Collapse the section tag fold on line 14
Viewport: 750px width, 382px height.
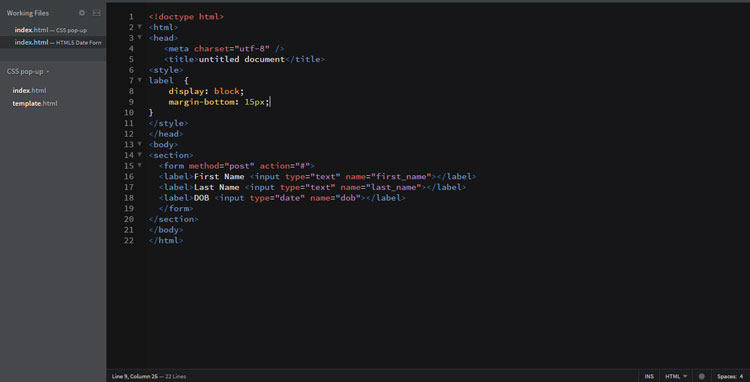pyautogui.click(x=140, y=154)
